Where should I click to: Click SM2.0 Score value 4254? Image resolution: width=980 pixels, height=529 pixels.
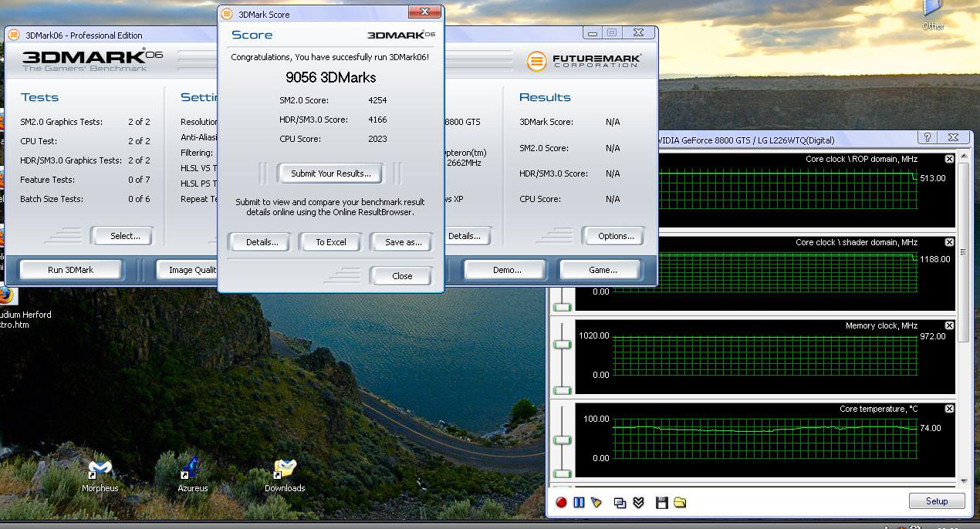pos(377,100)
